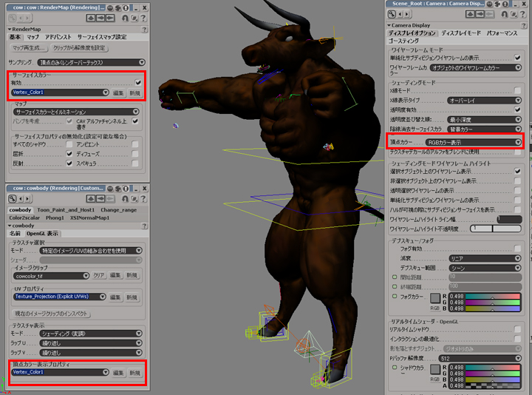Toggle the サーフェイスカラー 有効 checkbox

point(137,83)
